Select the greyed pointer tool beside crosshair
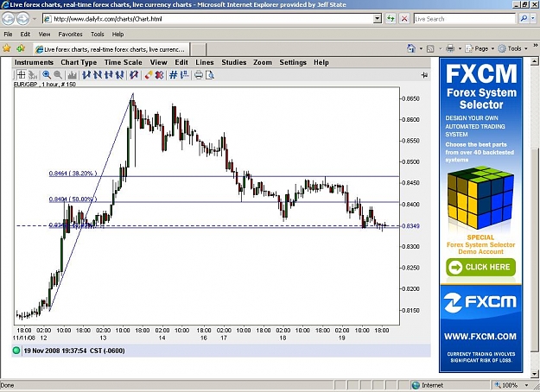The height and width of the screenshot is (392, 540). [x=32, y=74]
